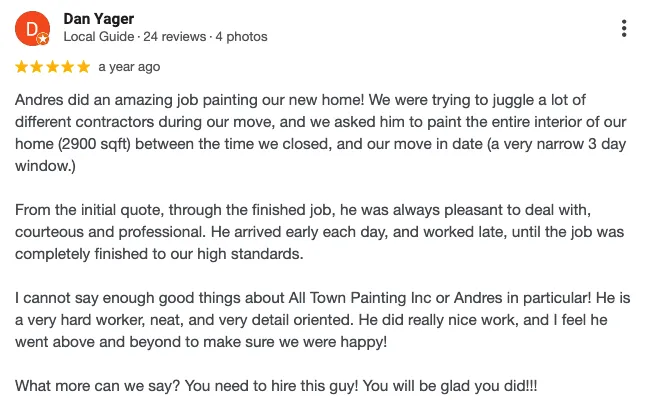
Task: Click the fifth rating star
Action: pyautogui.click(x=83, y=67)
